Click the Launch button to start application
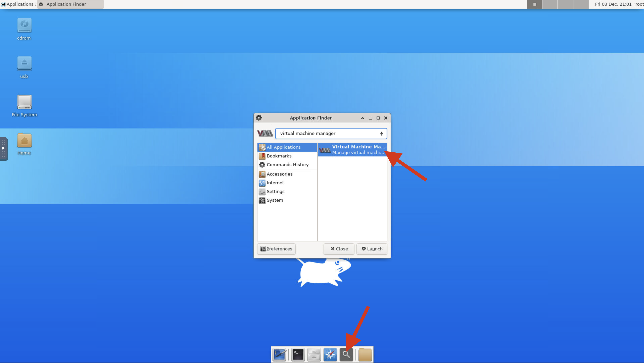The image size is (644, 363). click(371, 248)
